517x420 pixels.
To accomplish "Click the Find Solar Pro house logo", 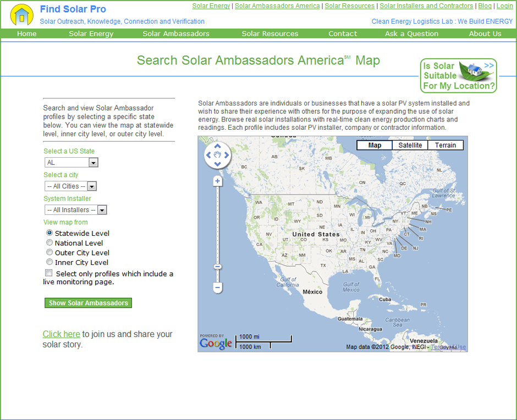I will click(x=22, y=15).
